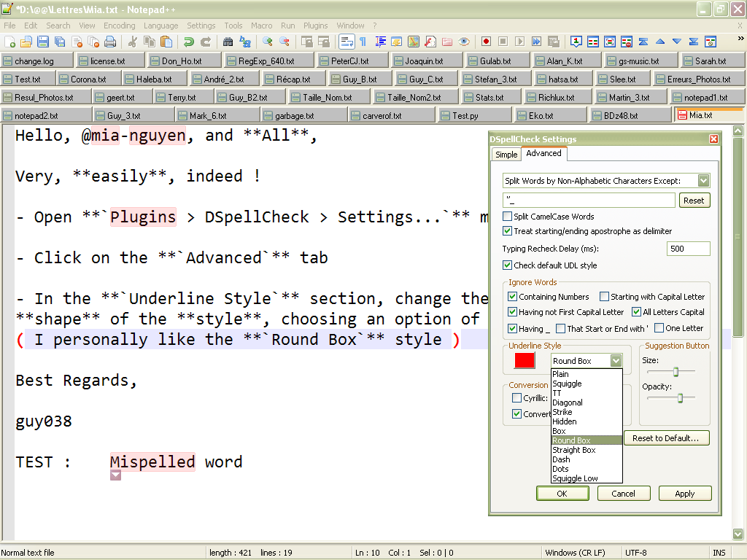
Task: Enable Starting with Capital Letter checkbox
Action: click(604, 297)
